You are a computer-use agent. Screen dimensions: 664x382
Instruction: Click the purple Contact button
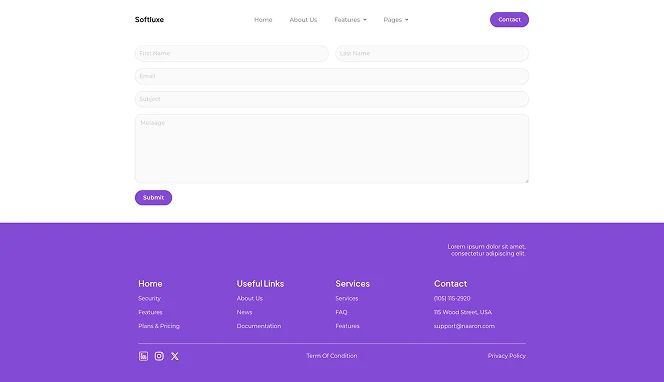click(509, 19)
